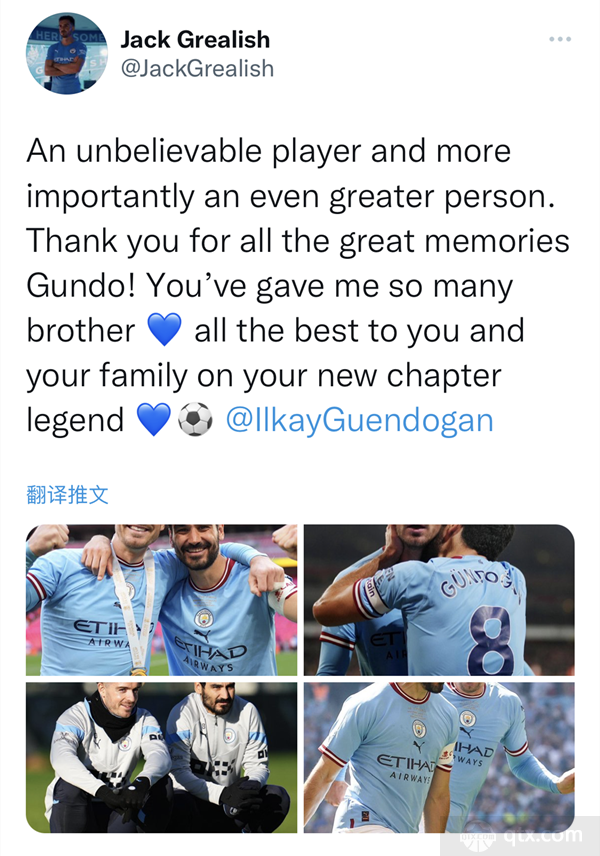The height and width of the screenshot is (856, 600).
Task: Click the soccer ball emoji
Action: coord(195,419)
